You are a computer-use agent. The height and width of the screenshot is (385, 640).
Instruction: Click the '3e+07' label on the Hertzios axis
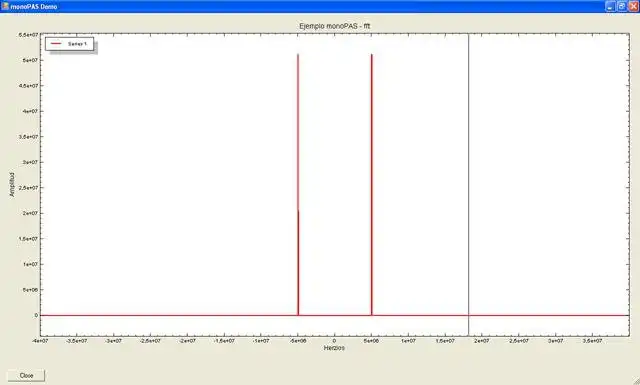click(556, 340)
